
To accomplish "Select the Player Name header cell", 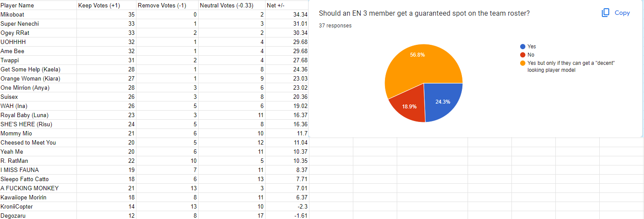I will [38, 6].
